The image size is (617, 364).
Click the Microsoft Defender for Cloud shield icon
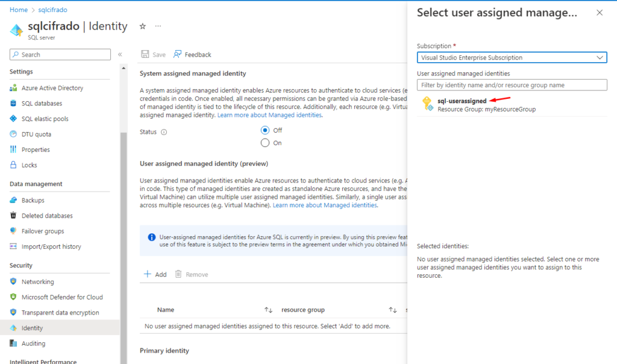[x=13, y=297]
